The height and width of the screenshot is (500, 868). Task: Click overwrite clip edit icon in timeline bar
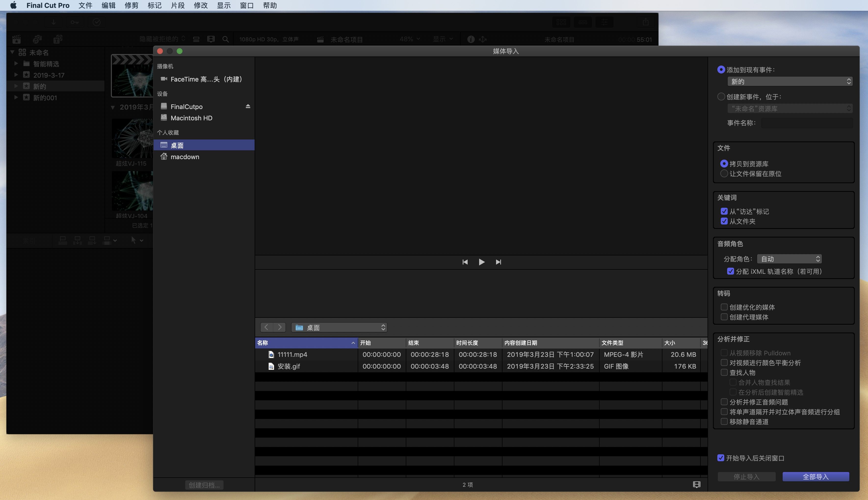pyautogui.click(x=107, y=240)
